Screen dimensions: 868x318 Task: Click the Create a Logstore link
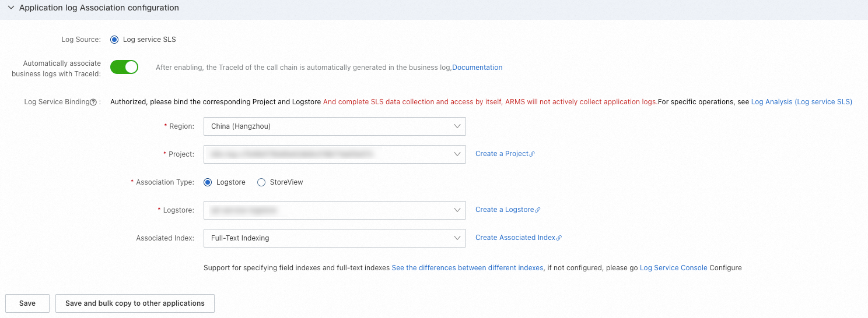505,210
